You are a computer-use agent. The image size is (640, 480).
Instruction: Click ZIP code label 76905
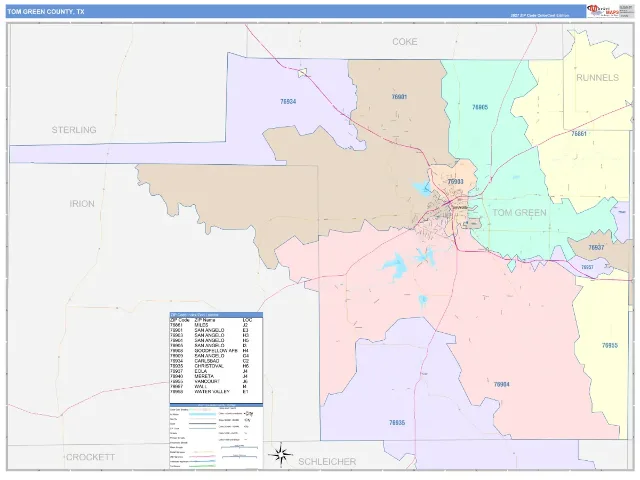pyautogui.click(x=480, y=107)
